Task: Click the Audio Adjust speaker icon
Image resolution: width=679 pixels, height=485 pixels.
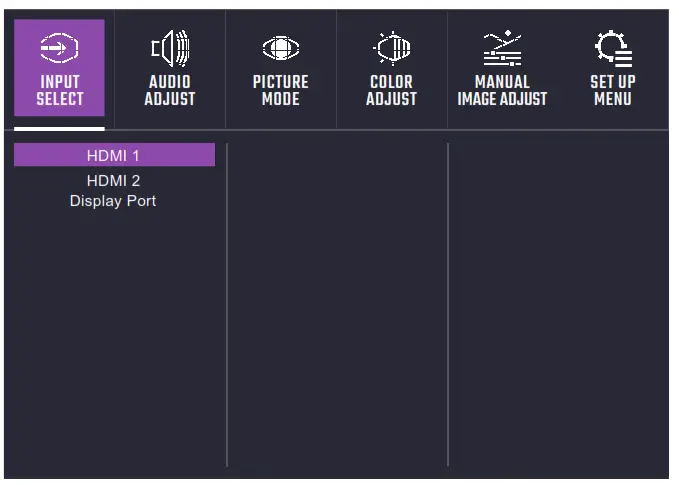Action: (x=169, y=47)
